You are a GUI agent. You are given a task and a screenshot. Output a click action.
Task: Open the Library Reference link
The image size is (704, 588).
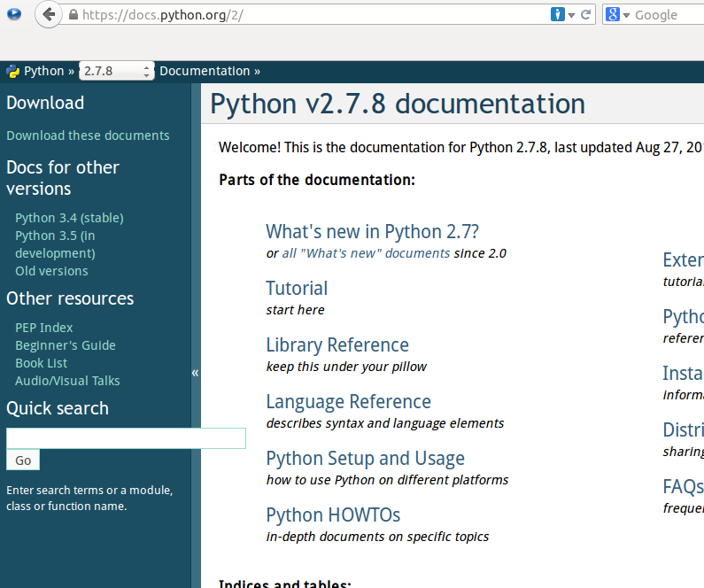337,345
